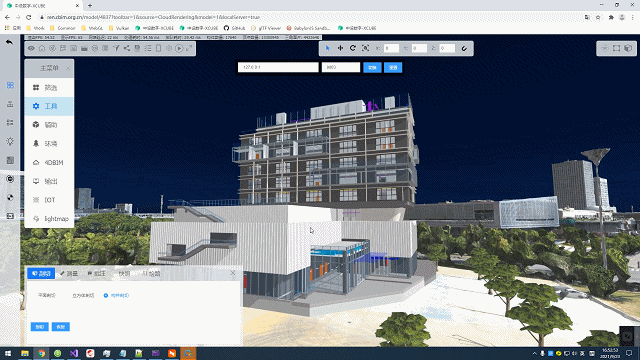The height and width of the screenshot is (360, 640).
Task: Click the first blue button beside port field
Action: tap(372, 67)
